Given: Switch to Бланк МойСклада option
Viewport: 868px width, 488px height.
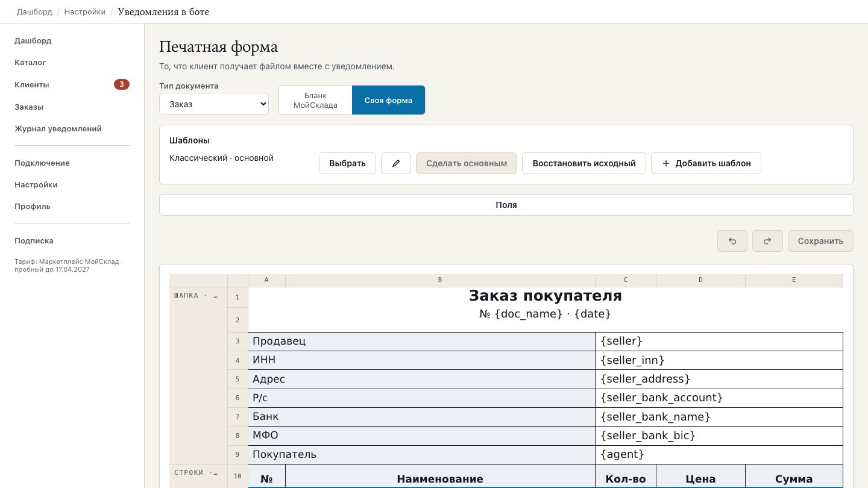Looking at the screenshot, I should (x=315, y=100).
